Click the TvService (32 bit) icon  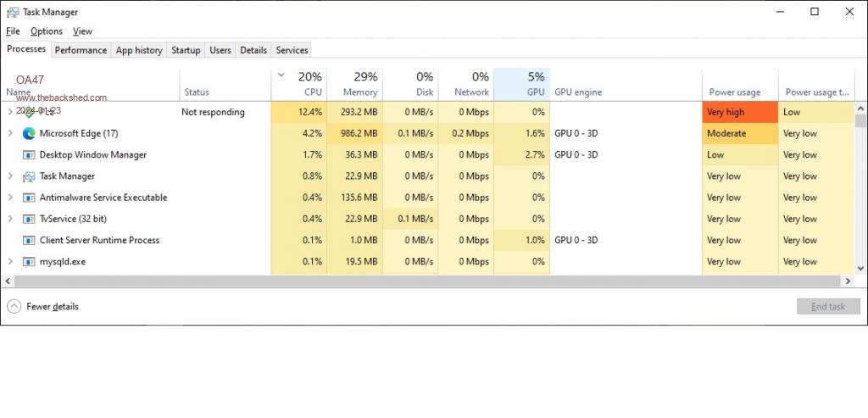[x=29, y=219]
